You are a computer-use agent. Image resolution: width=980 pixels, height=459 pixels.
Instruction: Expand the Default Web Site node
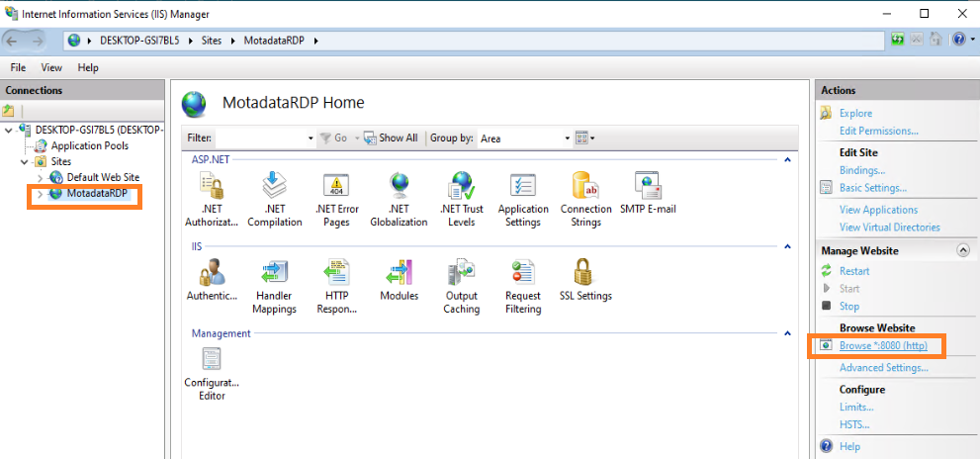(x=40, y=178)
